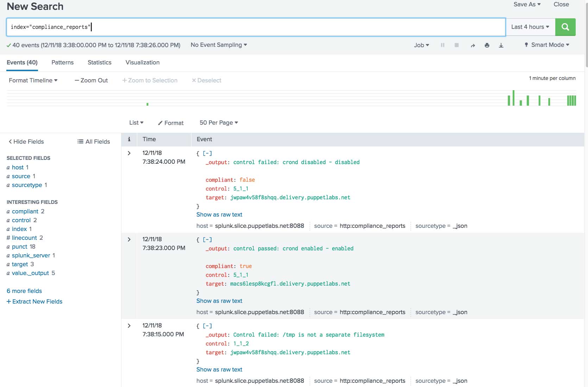The image size is (588, 387).
Task: Click the print results icon
Action: pos(487,45)
